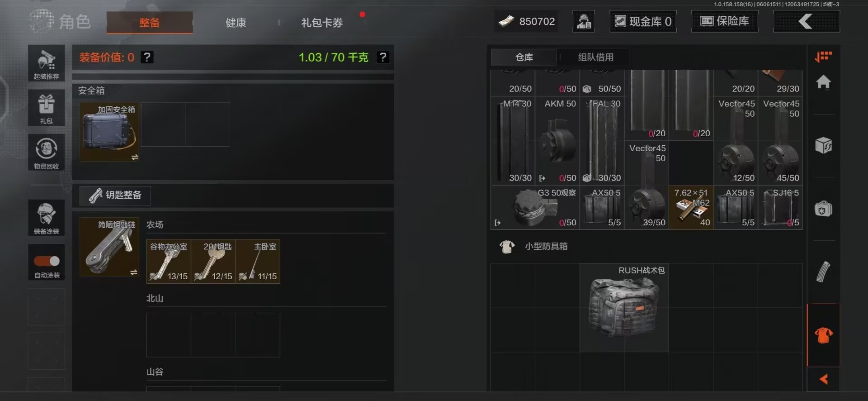Switch to the 健康 tab

coord(236,22)
